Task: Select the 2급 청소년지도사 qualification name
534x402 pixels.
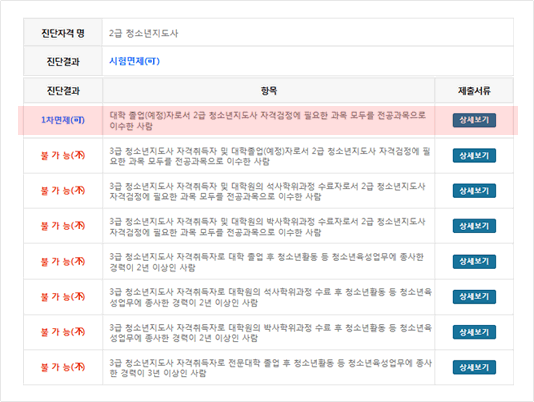Action: coord(143,33)
